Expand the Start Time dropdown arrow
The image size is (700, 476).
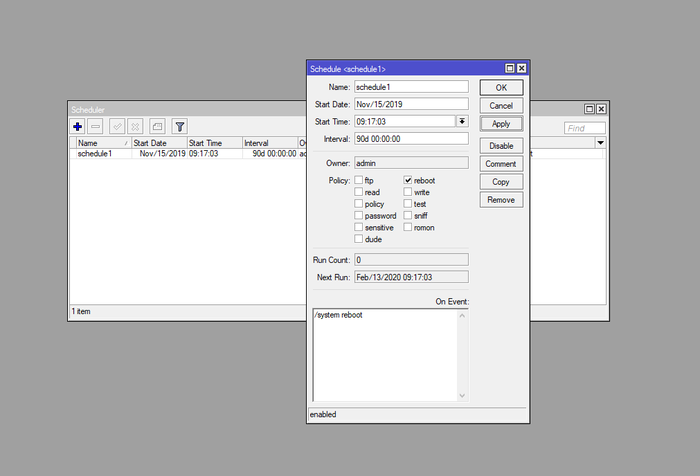click(462, 121)
